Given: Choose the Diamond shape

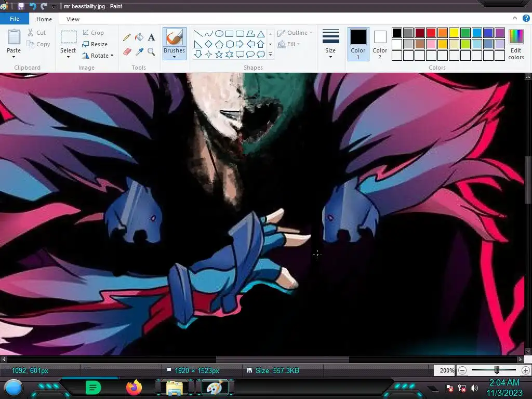Looking at the screenshot, I should coord(209,44).
